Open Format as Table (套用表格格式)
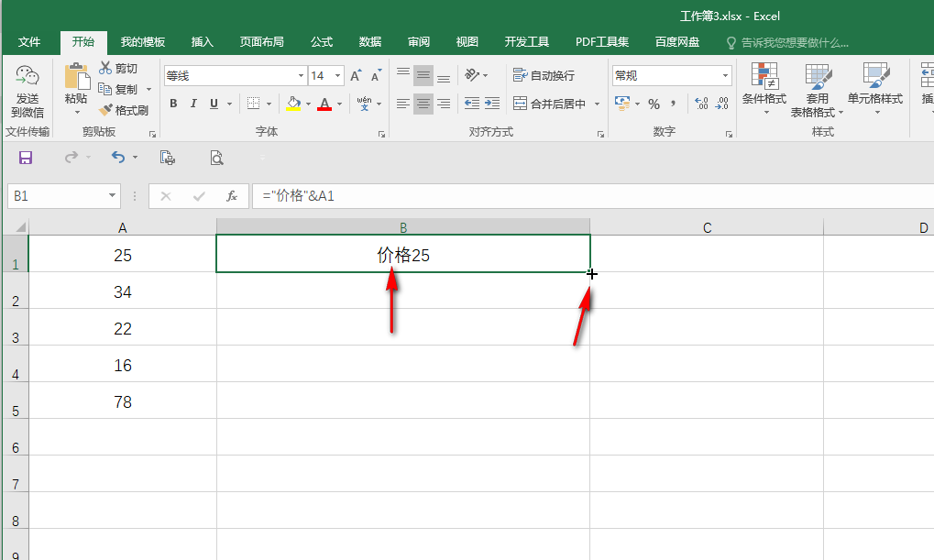The width and height of the screenshot is (934, 560). pyautogui.click(x=817, y=90)
